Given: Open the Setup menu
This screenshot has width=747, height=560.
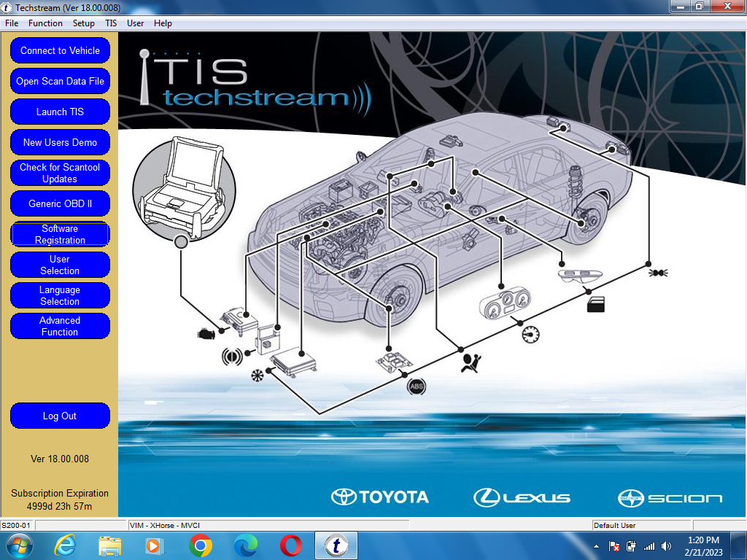Looking at the screenshot, I should (83, 23).
